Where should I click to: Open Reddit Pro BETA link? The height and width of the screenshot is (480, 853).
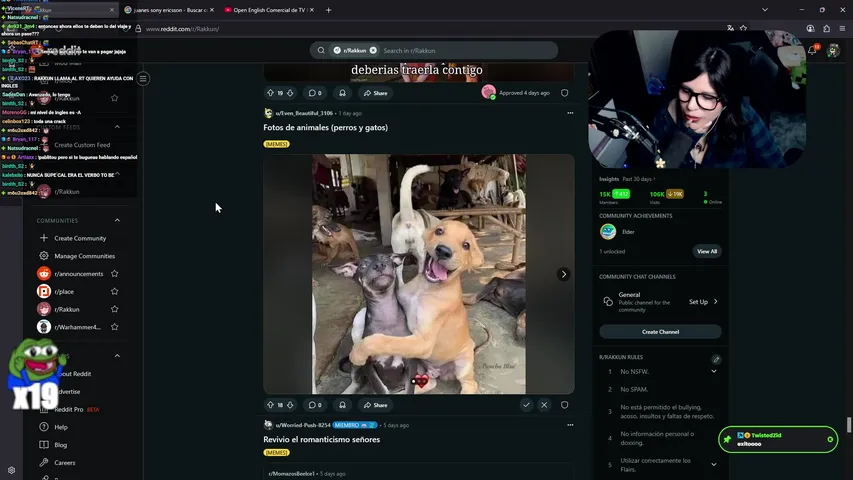(77, 409)
